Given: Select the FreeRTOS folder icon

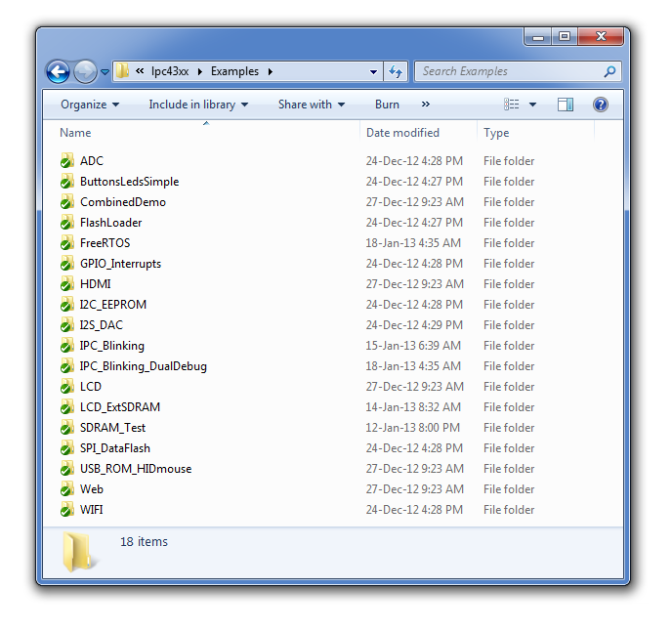Looking at the screenshot, I should pyautogui.click(x=66, y=243).
